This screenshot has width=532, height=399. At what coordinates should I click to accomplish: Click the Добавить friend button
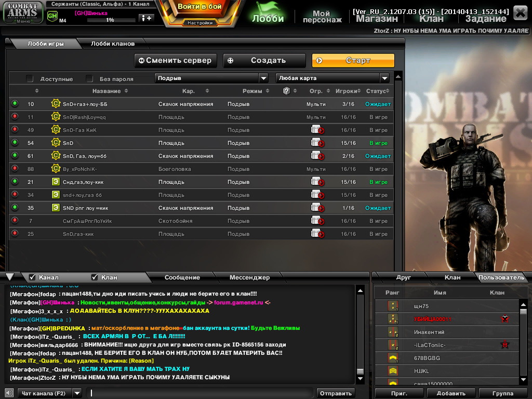click(x=451, y=393)
